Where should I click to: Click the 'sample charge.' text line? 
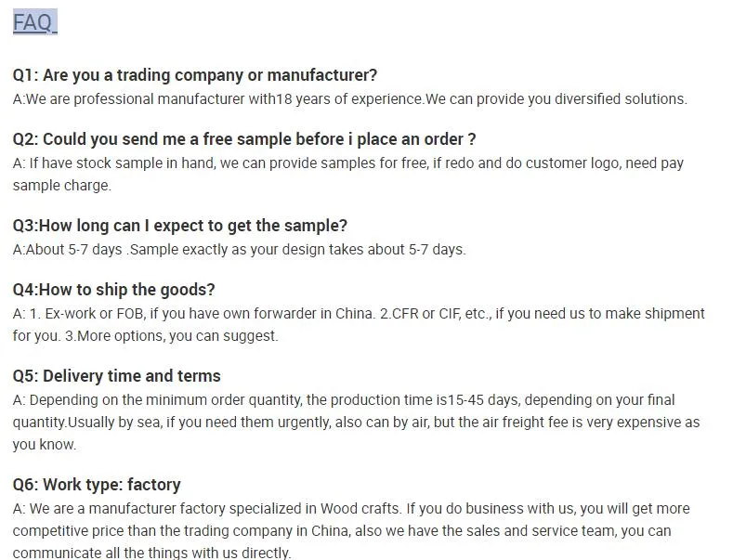click(x=61, y=186)
